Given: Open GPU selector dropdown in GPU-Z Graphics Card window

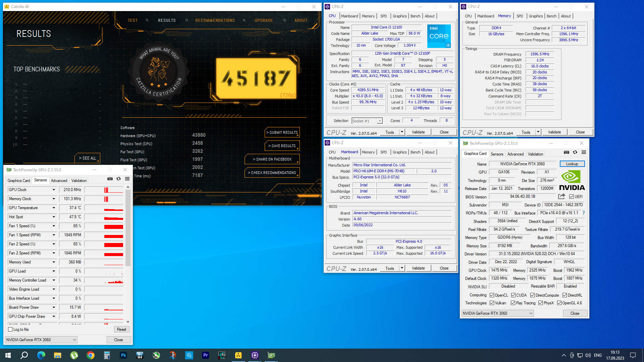Looking at the screenshot, I should coord(498,313).
